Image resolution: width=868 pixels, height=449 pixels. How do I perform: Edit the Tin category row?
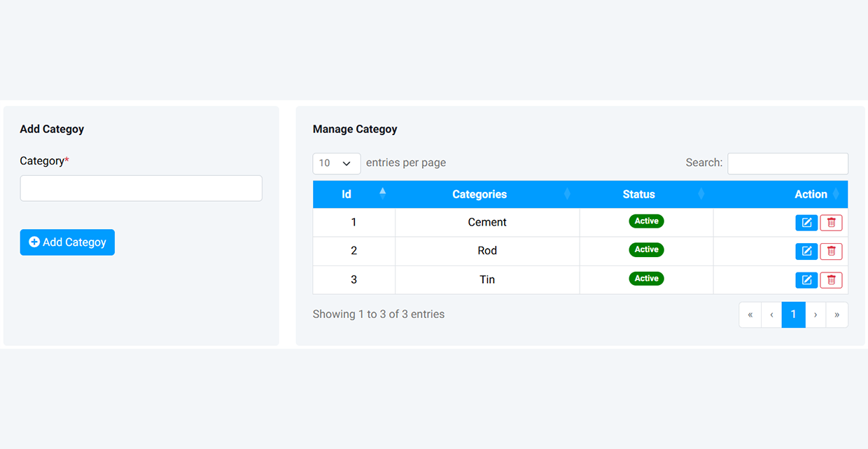pyautogui.click(x=806, y=280)
